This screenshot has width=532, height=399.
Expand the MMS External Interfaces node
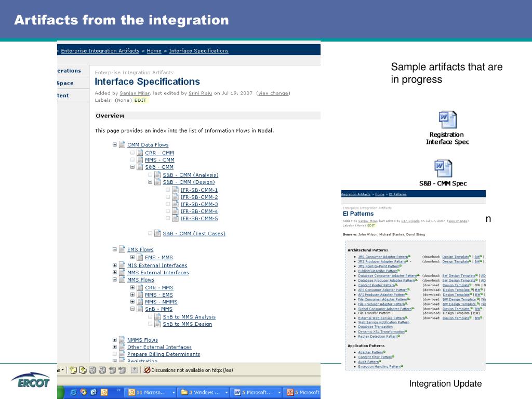tap(115, 272)
